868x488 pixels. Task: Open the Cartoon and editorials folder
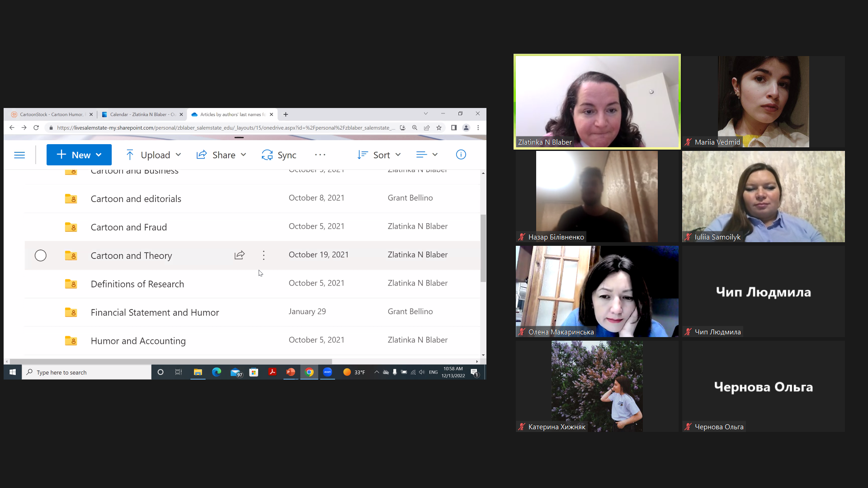[136, 199]
